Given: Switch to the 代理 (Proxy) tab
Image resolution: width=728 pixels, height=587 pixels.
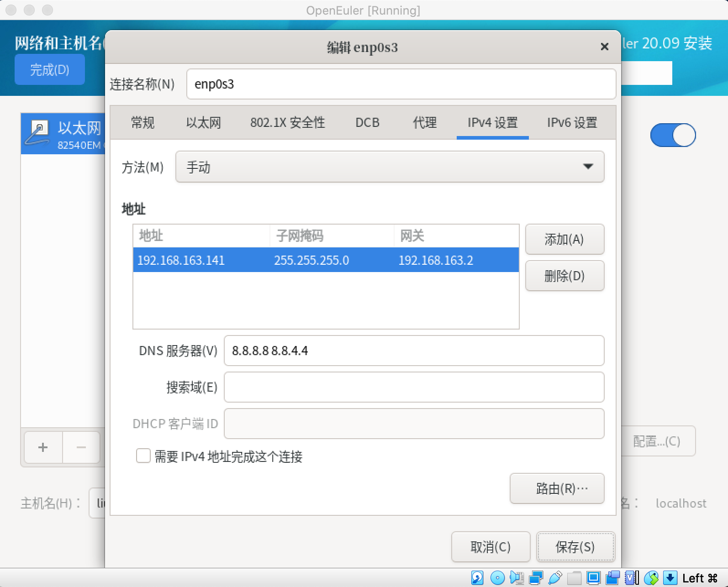Looking at the screenshot, I should point(424,122).
